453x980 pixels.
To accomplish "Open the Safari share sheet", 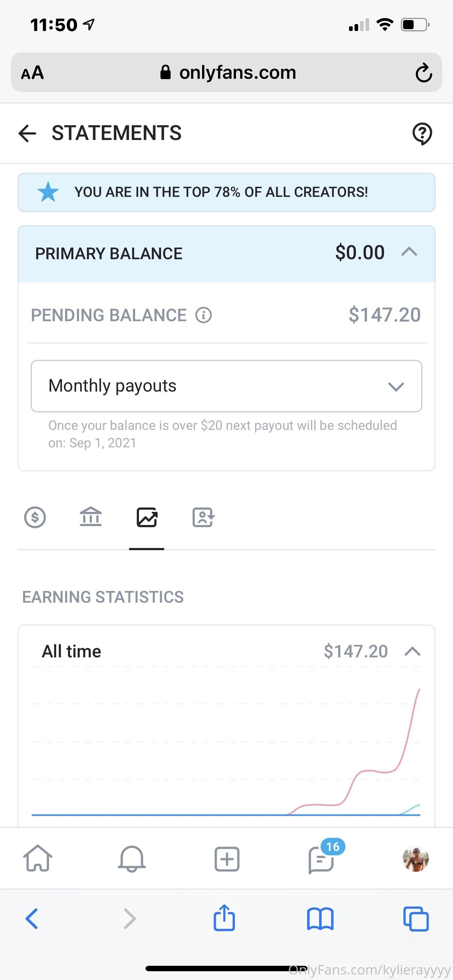I will coord(224,918).
